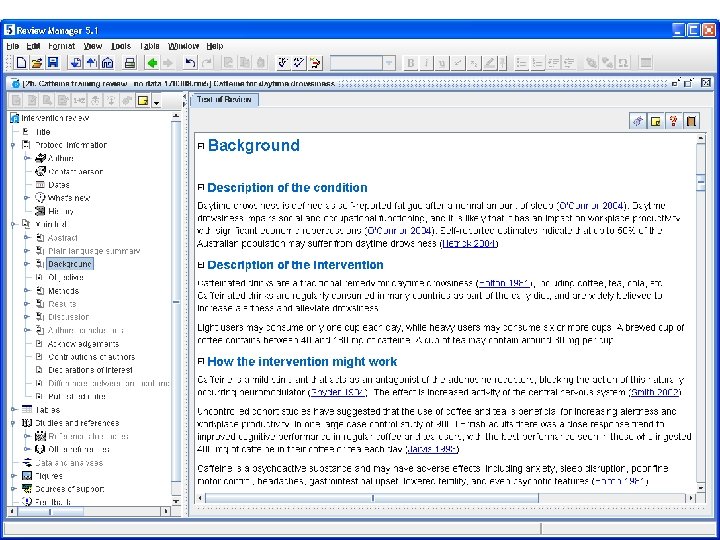Screen dimensions: 720x540
Task: Follow the Jarvis 1993 reference link
Action: 432,449
